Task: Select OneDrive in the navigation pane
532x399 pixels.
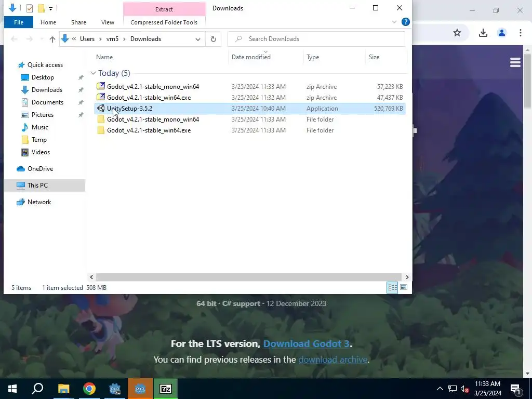Action: coord(40,169)
